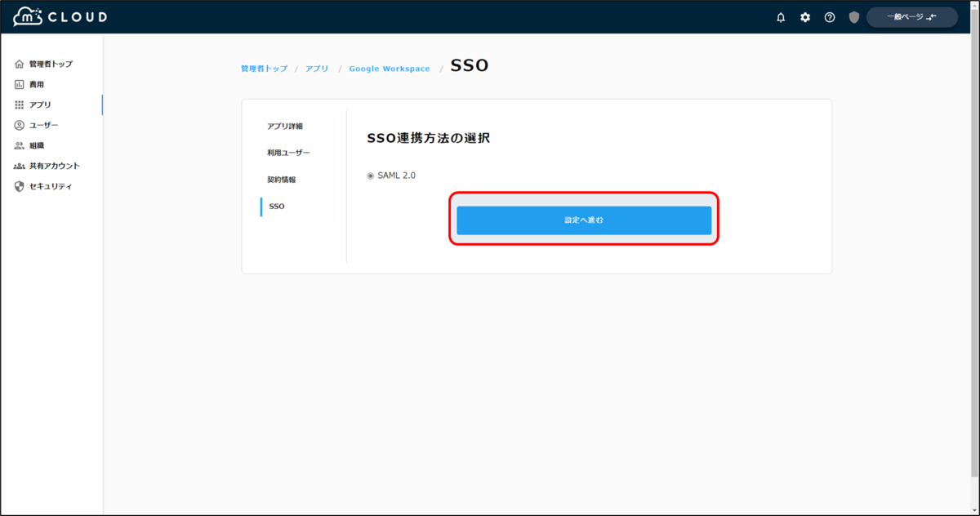
Task: Click the group icon beside 共有アカウント
Action: click(x=20, y=166)
